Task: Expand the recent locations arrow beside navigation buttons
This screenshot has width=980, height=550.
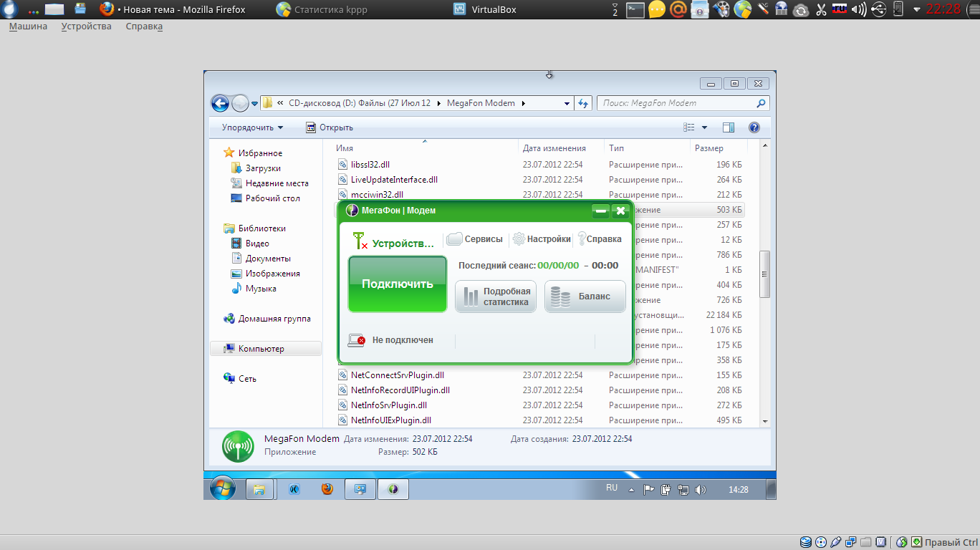Action: 254,104
